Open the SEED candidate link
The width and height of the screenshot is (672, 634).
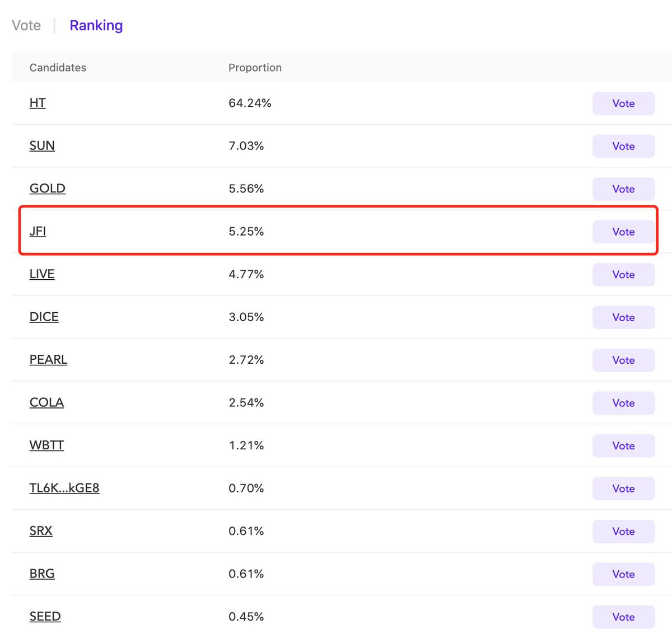[45, 617]
